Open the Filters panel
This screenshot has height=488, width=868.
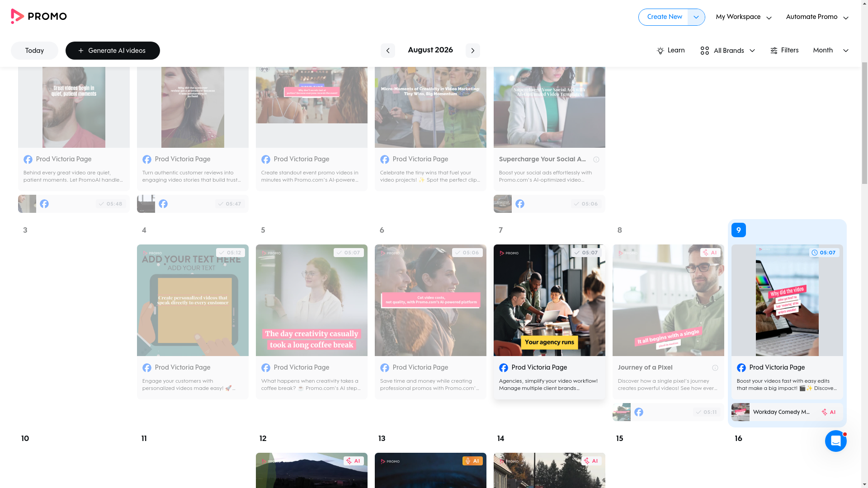[784, 51]
